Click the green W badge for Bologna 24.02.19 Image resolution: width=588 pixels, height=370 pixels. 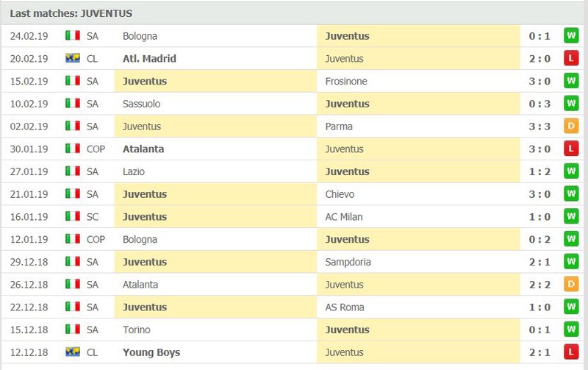click(571, 35)
